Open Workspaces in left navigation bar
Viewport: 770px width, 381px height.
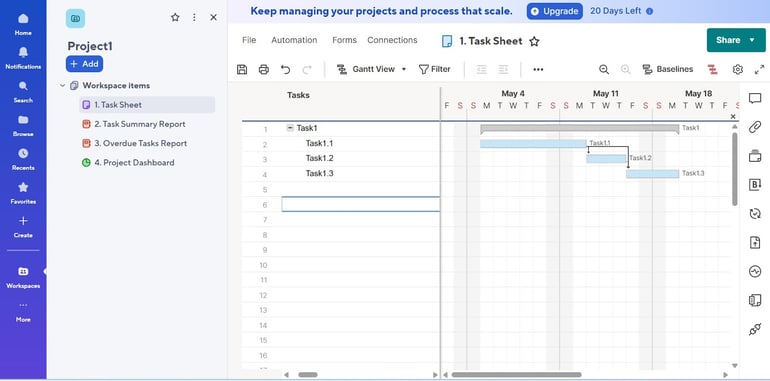[23, 277]
